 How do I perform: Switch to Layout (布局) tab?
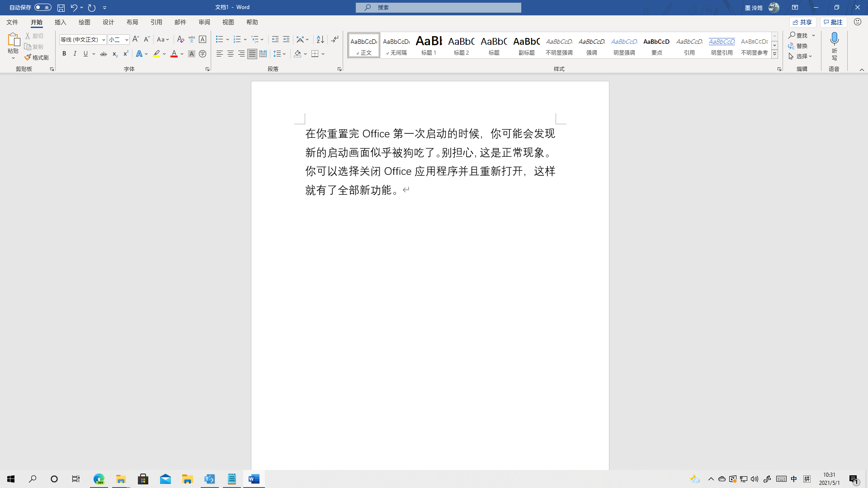pyautogui.click(x=132, y=22)
